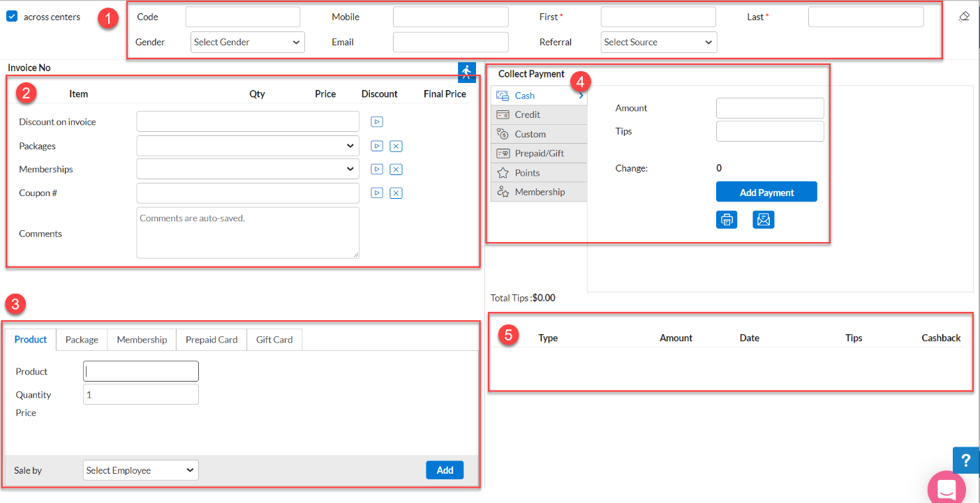Viewport: 980px width, 503px height.
Task: Select the Points payment tab
Action: point(539,173)
